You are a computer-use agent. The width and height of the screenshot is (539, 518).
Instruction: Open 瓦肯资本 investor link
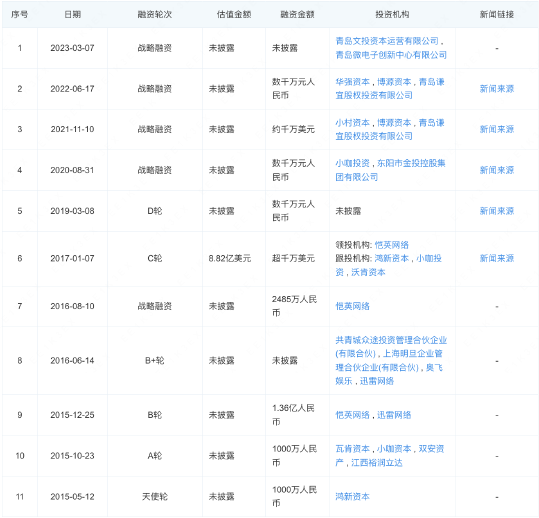tap(352, 449)
